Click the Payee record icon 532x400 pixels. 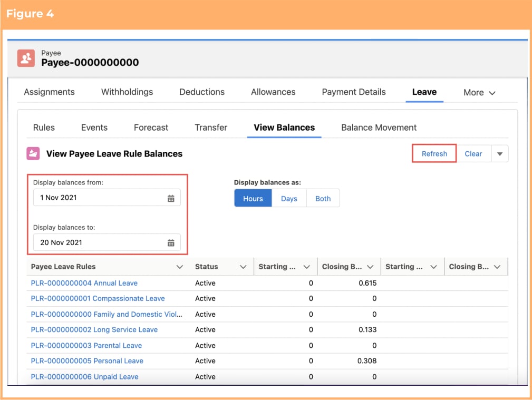26,58
